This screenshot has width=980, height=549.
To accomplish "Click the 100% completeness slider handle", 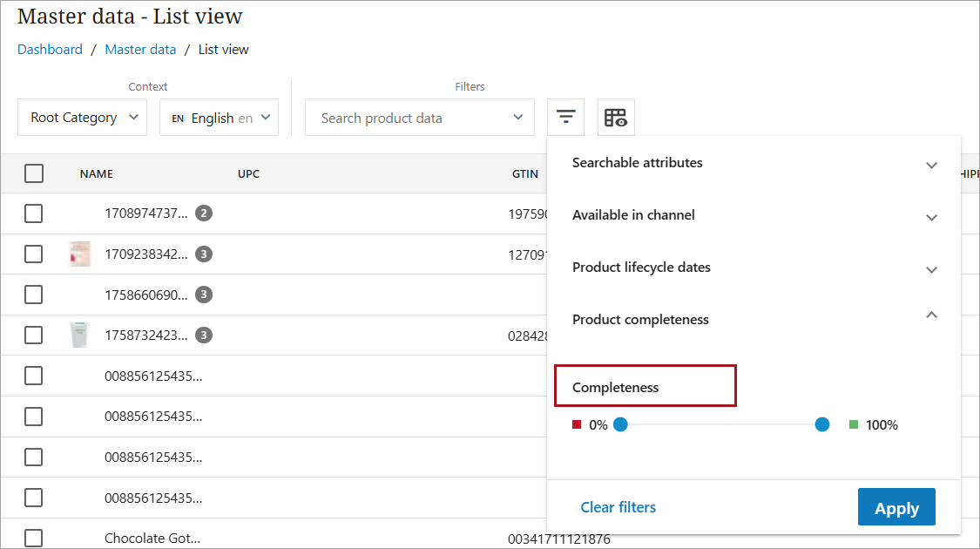I will (821, 424).
